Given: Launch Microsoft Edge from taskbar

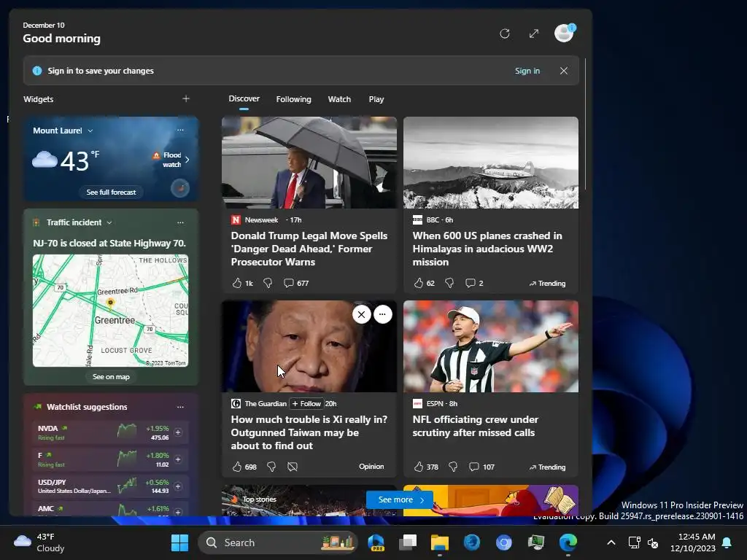Looking at the screenshot, I should (x=568, y=542).
